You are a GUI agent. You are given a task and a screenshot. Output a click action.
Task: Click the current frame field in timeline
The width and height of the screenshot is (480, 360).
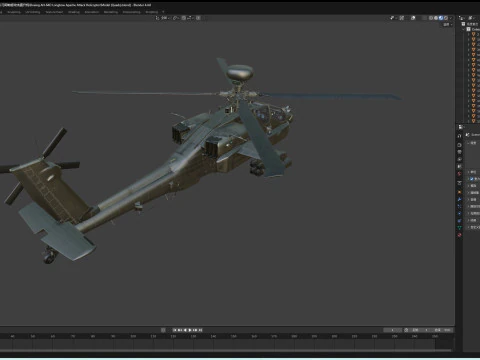(392, 330)
